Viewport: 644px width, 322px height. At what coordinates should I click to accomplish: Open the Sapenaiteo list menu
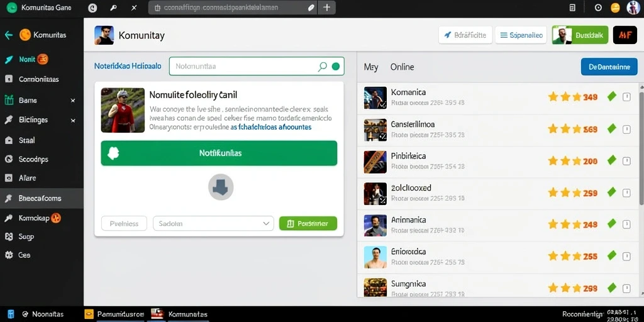(521, 35)
